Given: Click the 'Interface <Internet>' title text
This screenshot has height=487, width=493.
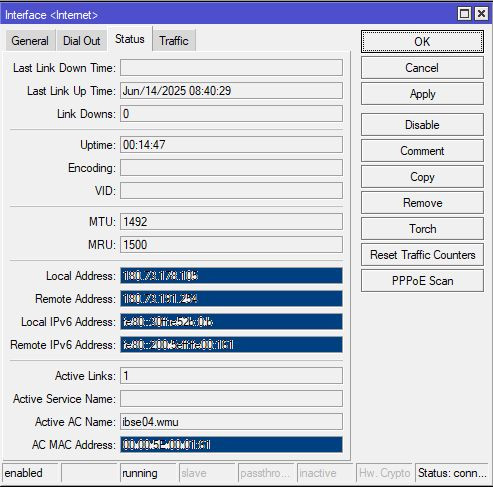Looking at the screenshot, I should point(51,15).
